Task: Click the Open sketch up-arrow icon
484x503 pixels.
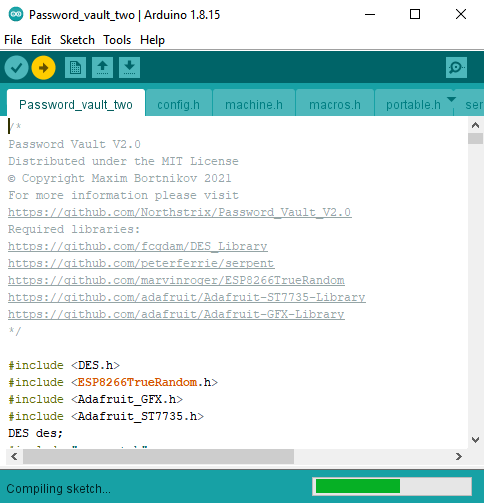Action: 102,68
